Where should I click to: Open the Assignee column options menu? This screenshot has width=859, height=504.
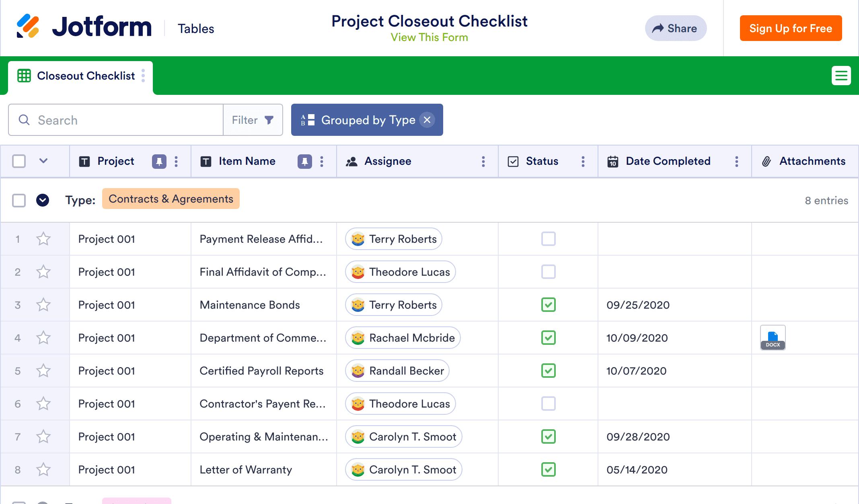coord(483,162)
